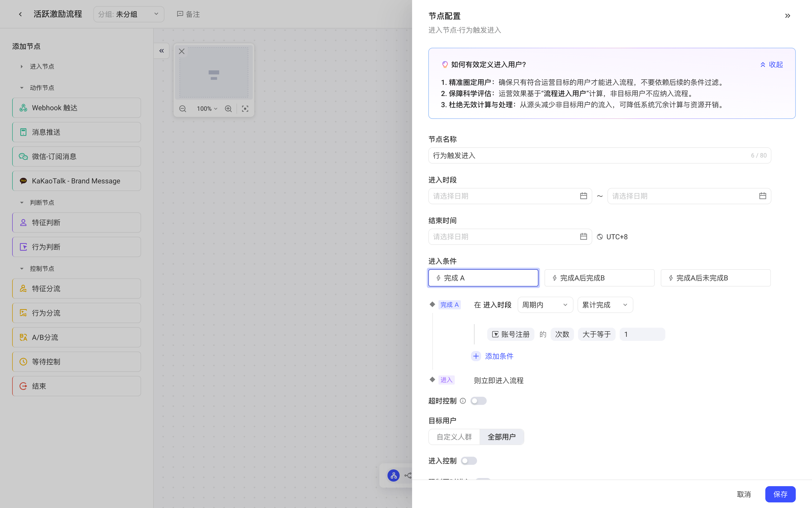Collapse the minimap with the double-left arrow
812x508 pixels.
click(161, 51)
